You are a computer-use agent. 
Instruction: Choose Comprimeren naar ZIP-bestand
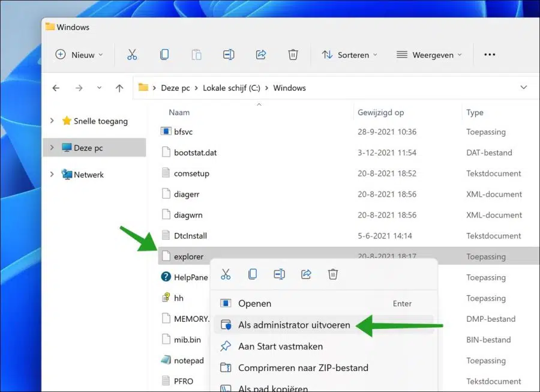[x=323, y=367]
